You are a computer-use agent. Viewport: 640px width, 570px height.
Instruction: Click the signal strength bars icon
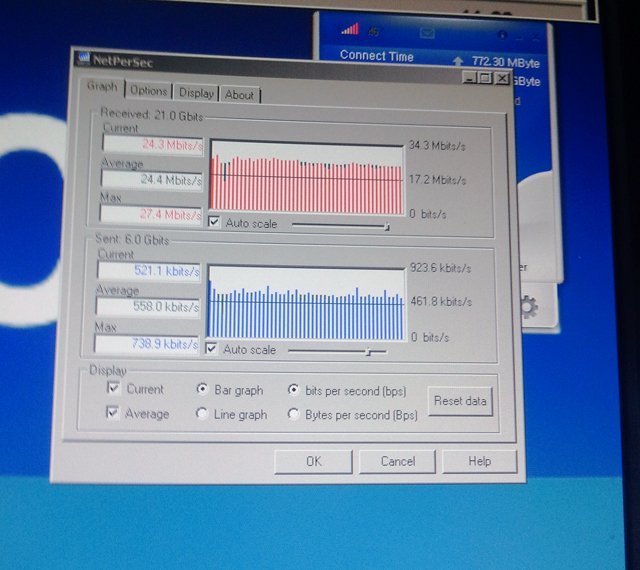[350, 29]
